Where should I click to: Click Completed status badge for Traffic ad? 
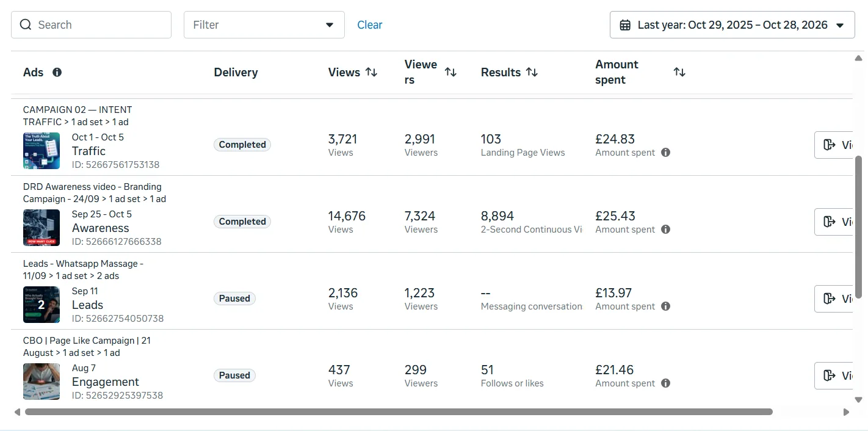point(242,145)
